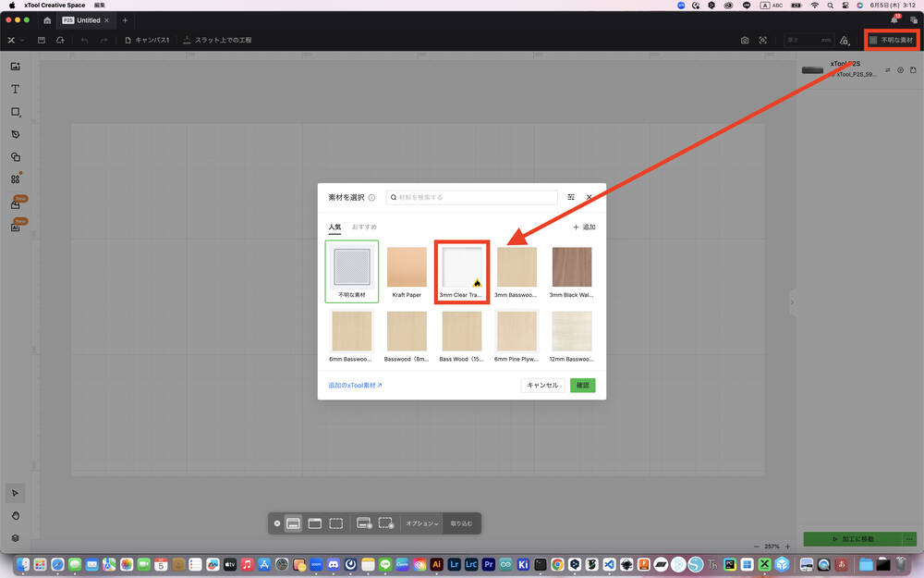Open the 追加のxTool素材 link
924x578 pixels.
355,385
